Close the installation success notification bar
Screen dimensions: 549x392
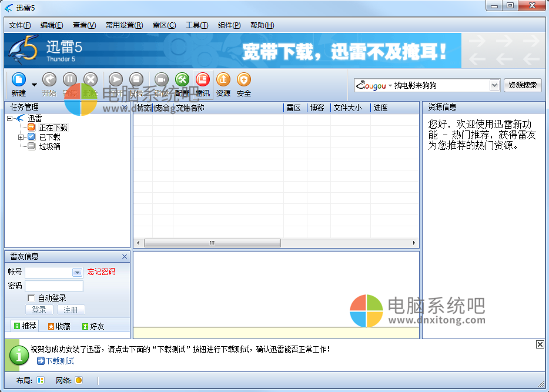click(540, 344)
